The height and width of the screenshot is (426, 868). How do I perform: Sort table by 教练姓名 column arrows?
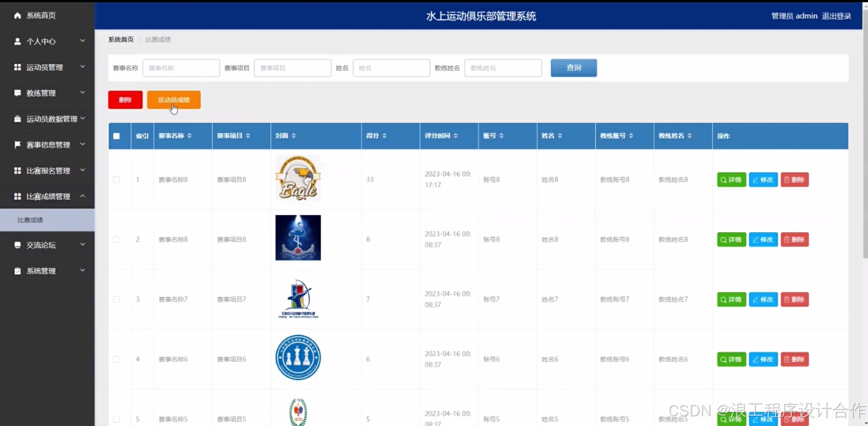point(690,136)
